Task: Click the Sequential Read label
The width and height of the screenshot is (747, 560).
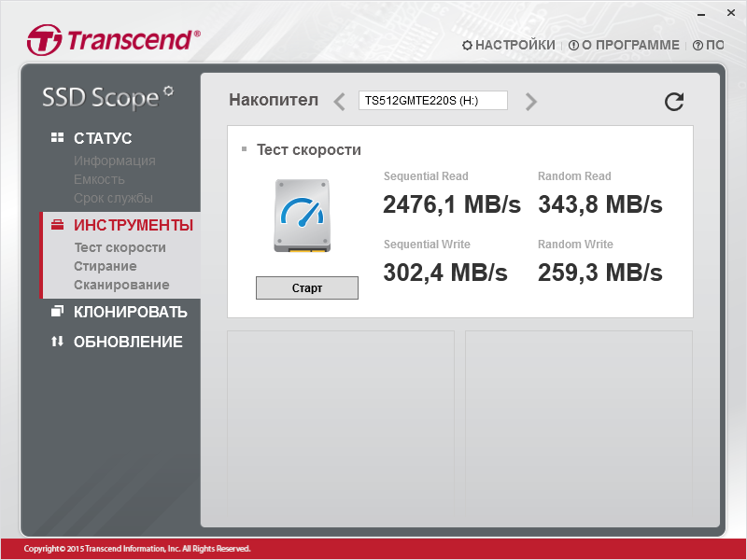Action: [426, 176]
